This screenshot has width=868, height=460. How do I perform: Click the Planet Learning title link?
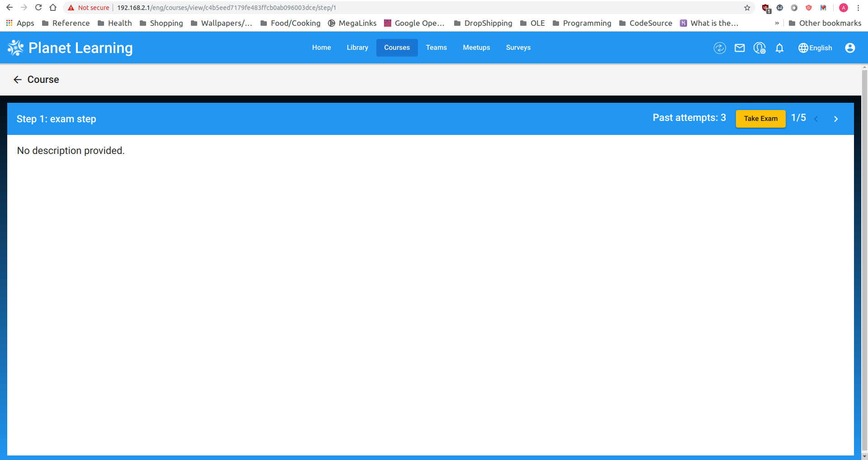pyautogui.click(x=81, y=48)
